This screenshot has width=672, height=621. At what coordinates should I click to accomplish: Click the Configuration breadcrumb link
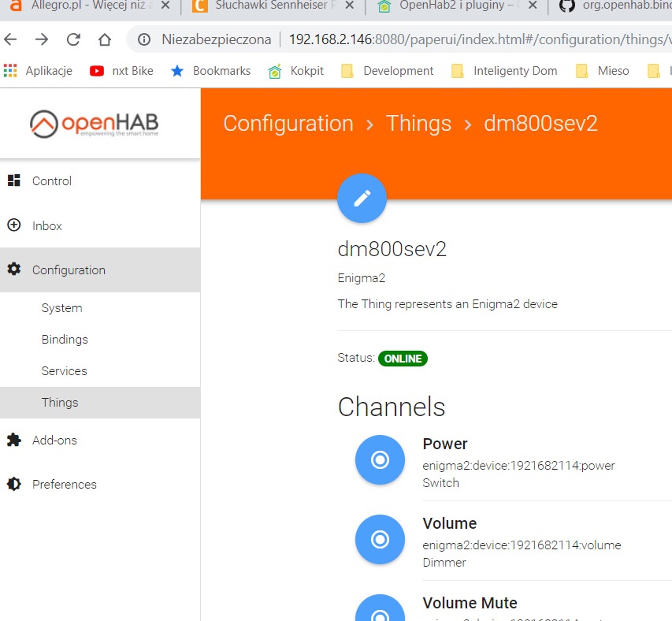click(x=288, y=124)
